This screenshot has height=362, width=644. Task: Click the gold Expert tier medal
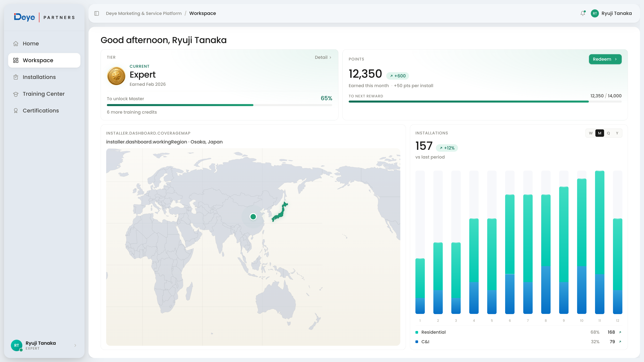(x=116, y=76)
